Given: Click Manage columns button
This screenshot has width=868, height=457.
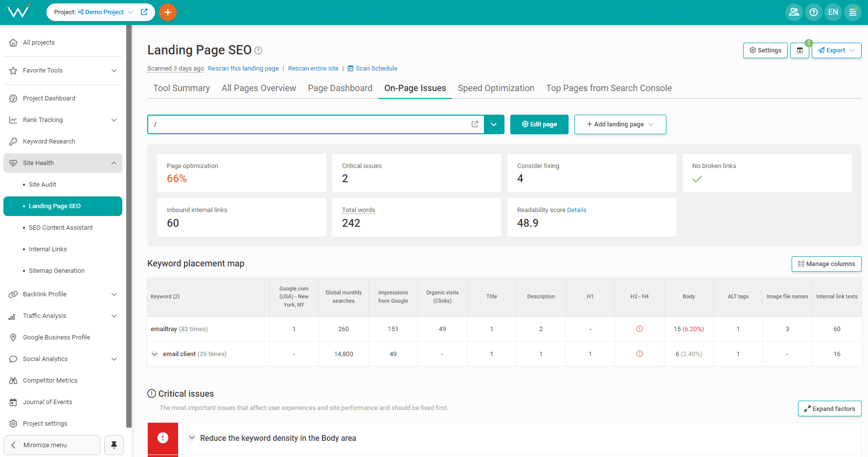Looking at the screenshot, I should click(826, 264).
